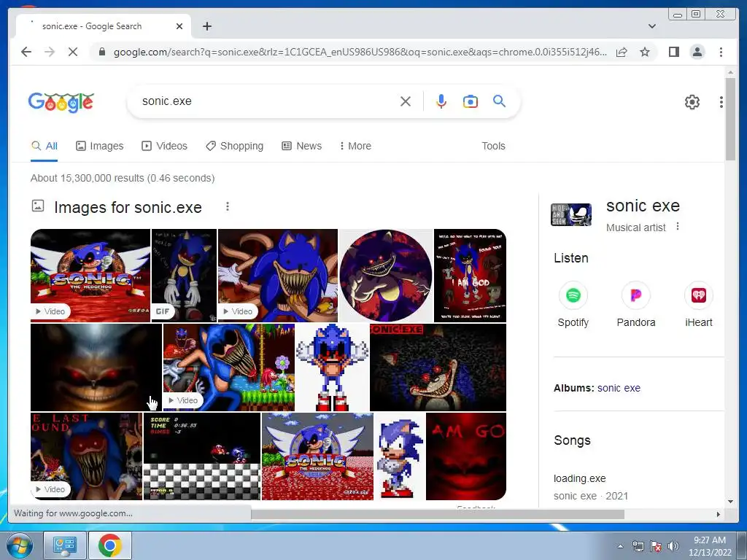
Task: Listen on Spotify
Action: click(x=573, y=304)
